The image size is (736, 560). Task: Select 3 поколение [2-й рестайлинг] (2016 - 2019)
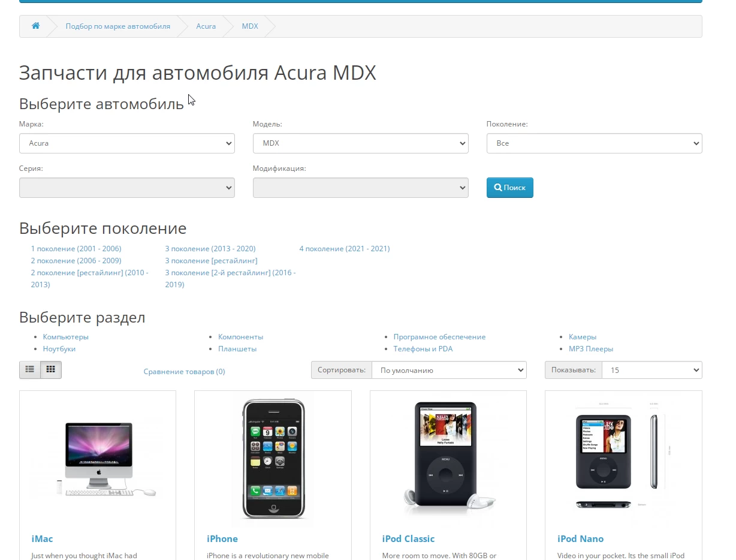(x=231, y=279)
